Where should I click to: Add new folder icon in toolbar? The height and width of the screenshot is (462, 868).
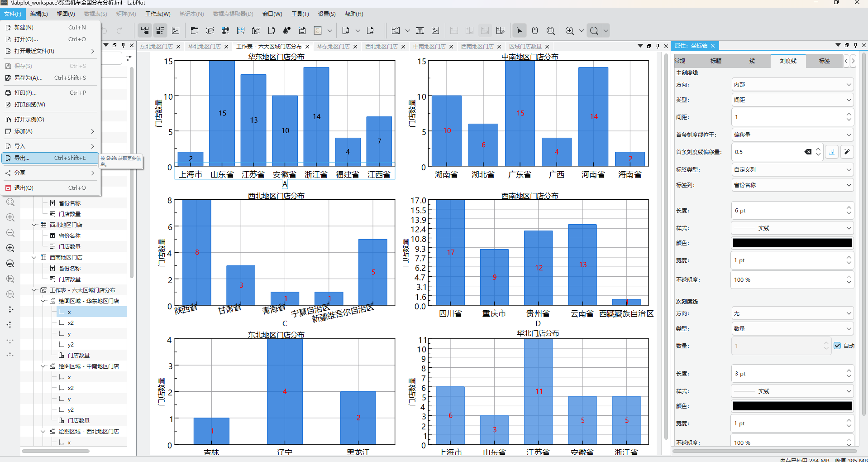195,30
